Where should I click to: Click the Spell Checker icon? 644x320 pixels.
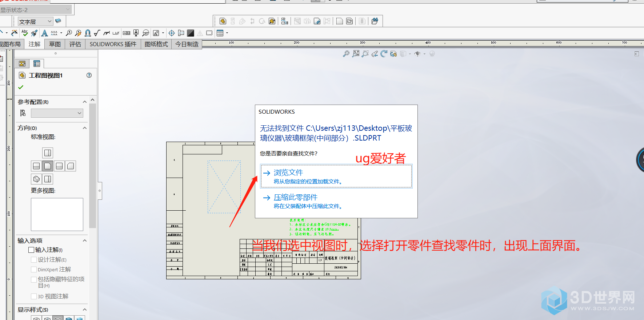coord(25,33)
